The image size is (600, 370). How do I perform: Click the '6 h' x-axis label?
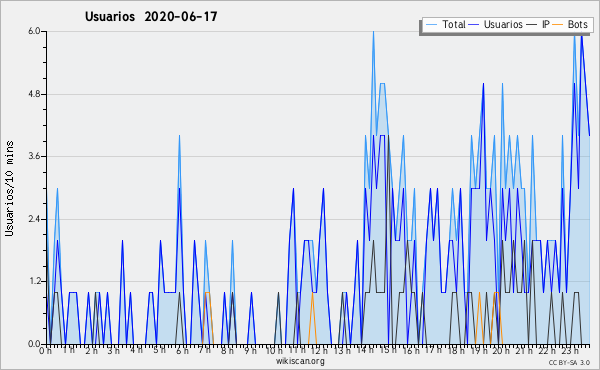coord(183,350)
